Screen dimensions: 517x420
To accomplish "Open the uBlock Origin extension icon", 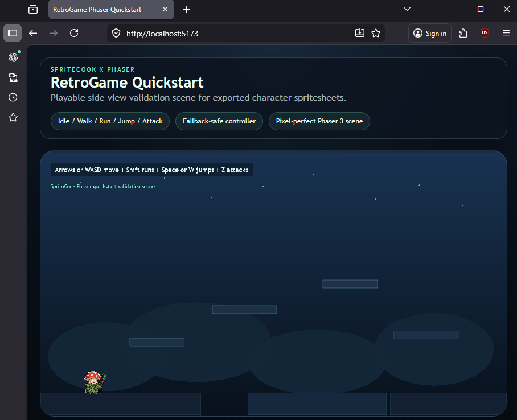I will [484, 33].
